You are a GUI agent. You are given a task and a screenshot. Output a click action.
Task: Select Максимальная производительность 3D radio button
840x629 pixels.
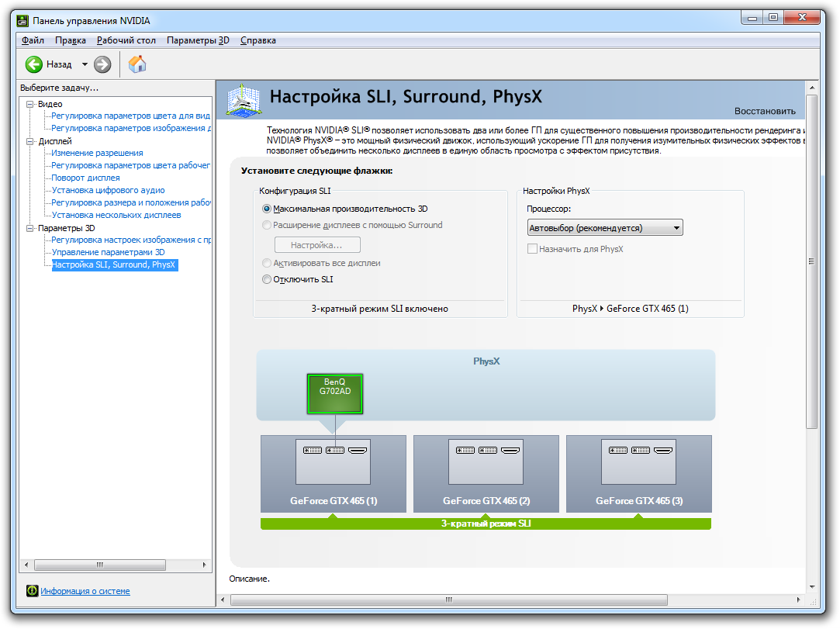tap(268, 209)
